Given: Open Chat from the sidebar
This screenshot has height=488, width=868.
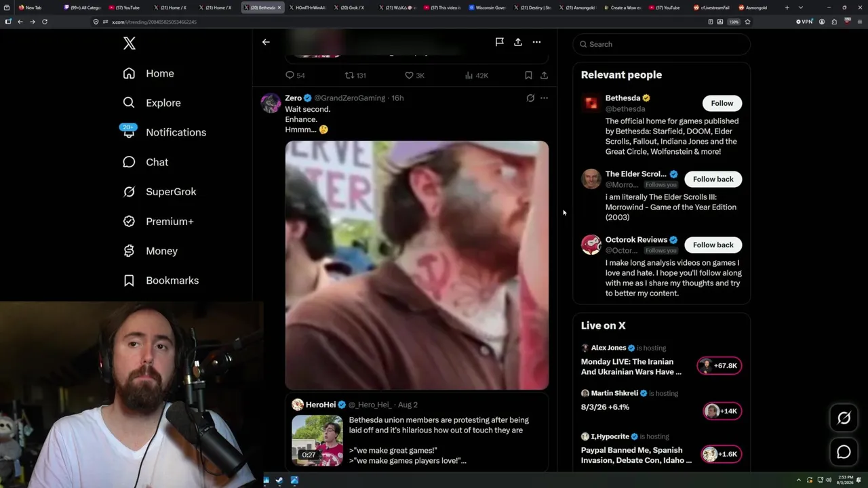Looking at the screenshot, I should (145, 162).
